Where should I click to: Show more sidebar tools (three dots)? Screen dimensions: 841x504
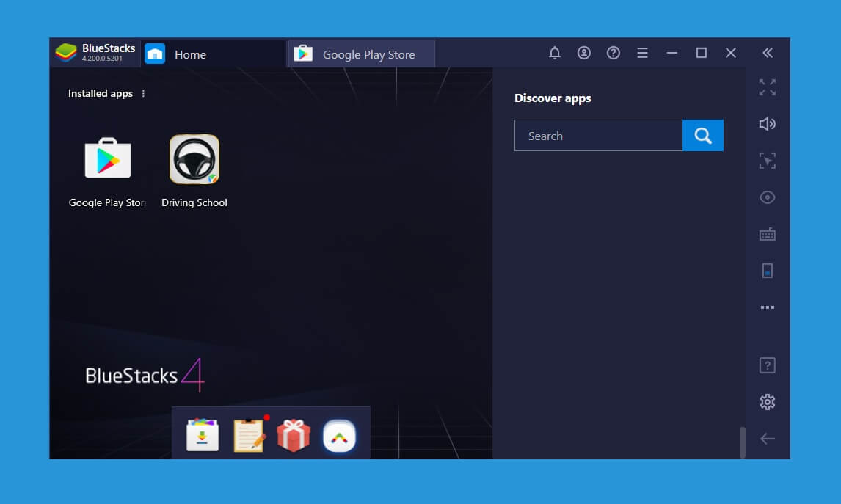pyautogui.click(x=768, y=307)
